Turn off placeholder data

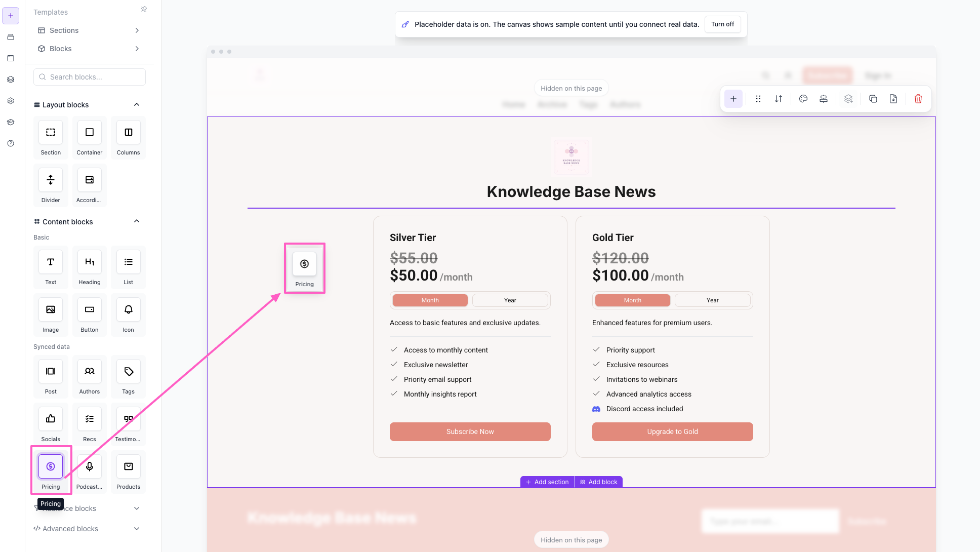coord(722,24)
